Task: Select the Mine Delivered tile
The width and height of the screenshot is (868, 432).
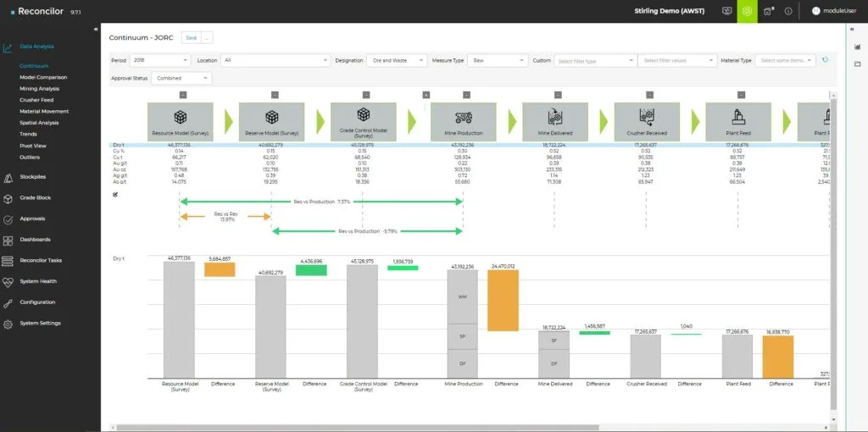Action: pos(554,122)
